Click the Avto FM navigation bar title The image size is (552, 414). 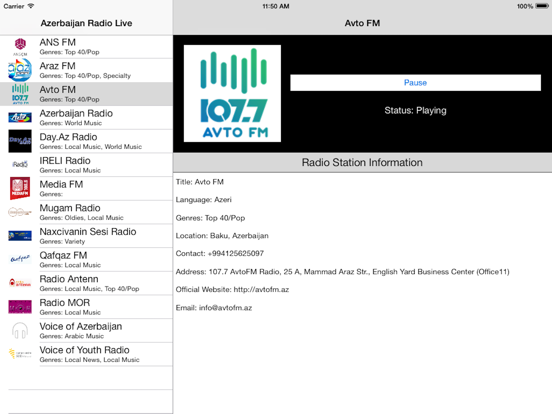pos(362,23)
